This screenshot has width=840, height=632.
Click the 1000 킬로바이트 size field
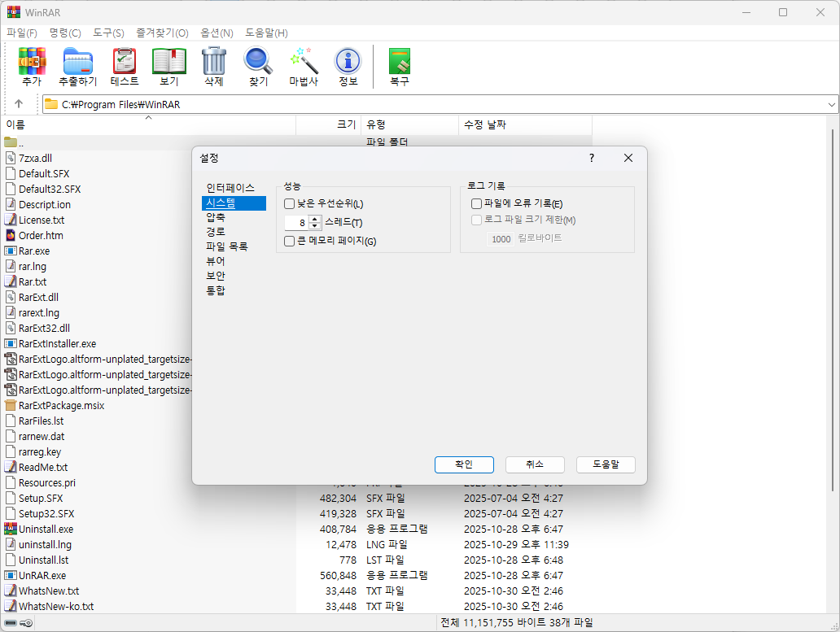coord(501,238)
